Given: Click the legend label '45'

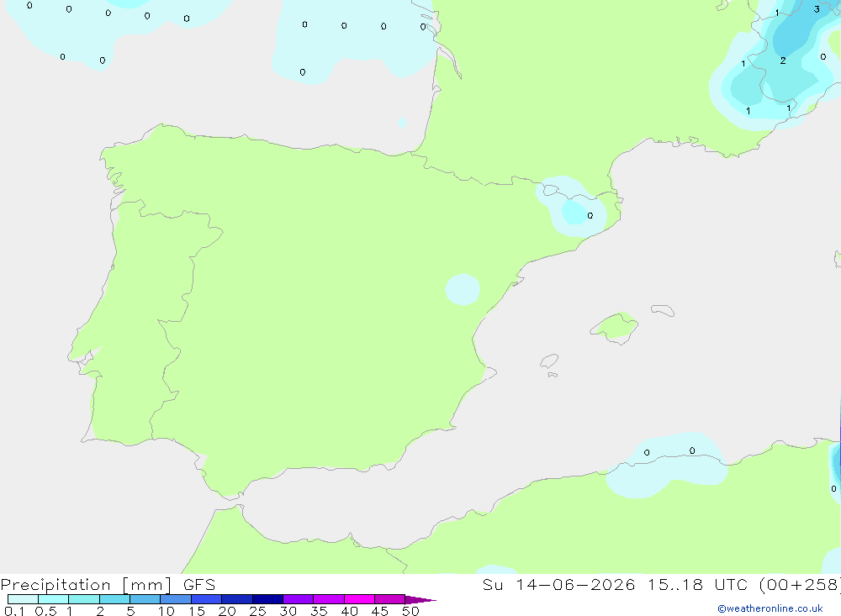Looking at the screenshot, I should [x=380, y=611].
